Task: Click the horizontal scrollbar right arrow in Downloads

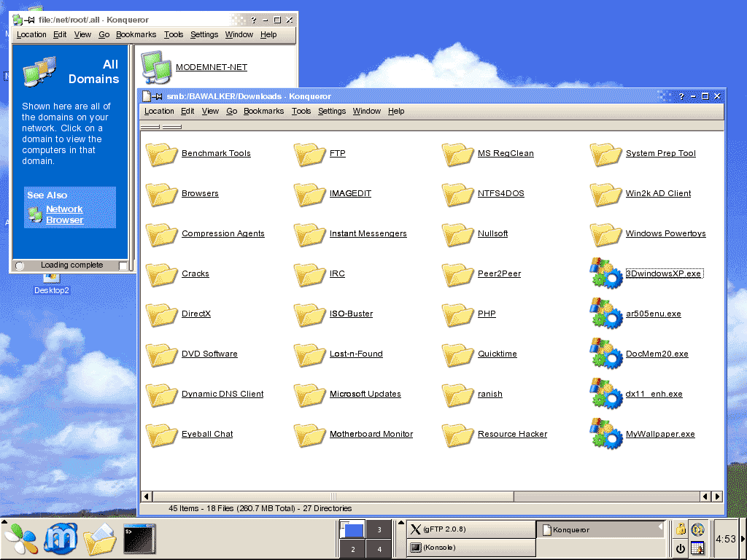Action: (x=717, y=497)
